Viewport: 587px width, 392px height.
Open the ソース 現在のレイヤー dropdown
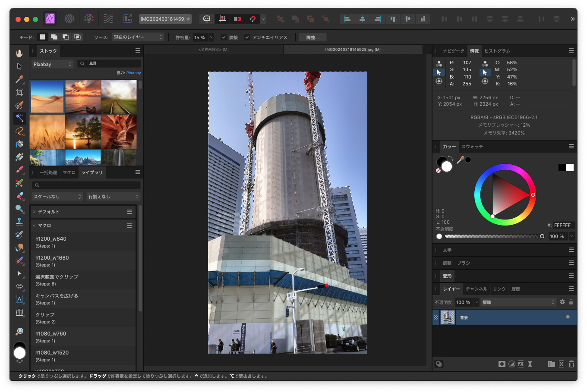pos(138,38)
